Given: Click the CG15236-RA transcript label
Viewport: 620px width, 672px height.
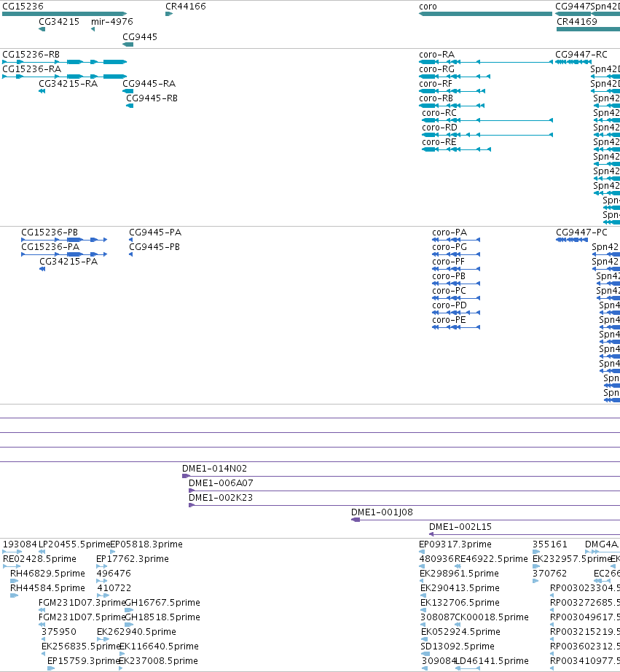Looking at the screenshot, I should click(x=32, y=69).
